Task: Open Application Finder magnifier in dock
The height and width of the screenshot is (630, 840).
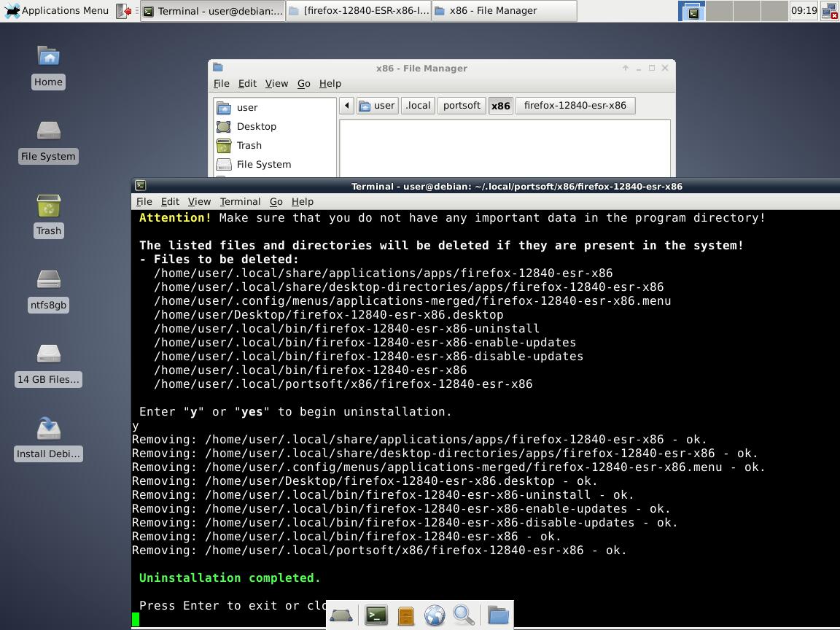Action: tap(464, 615)
